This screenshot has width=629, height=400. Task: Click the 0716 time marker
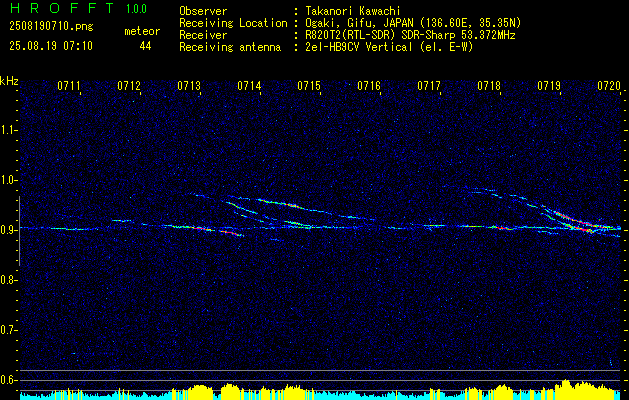click(x=369, y=86)
